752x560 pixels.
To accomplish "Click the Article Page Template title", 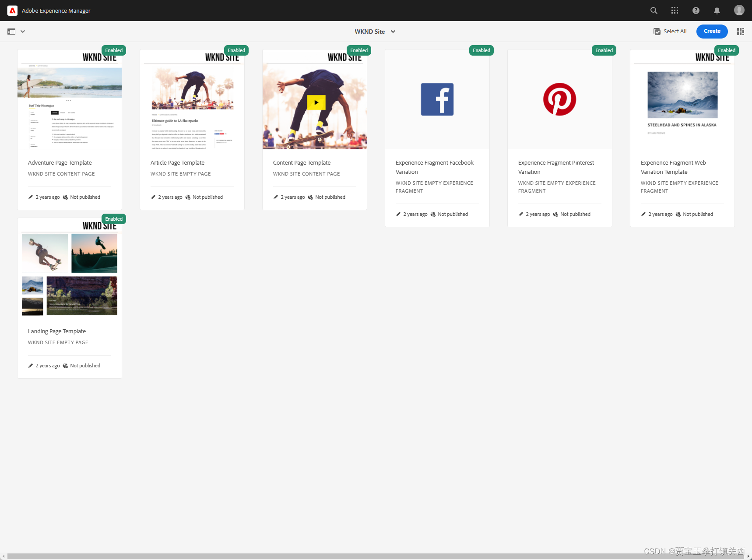I will (x=177, y=162).
